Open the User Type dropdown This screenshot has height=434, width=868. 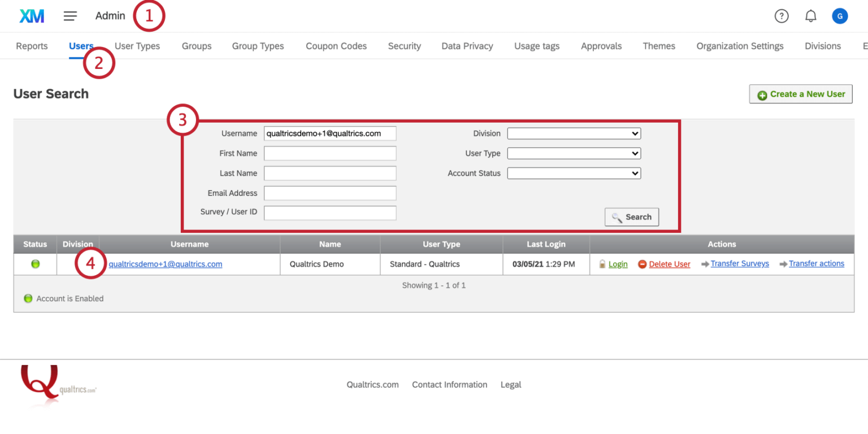(574, 153)
